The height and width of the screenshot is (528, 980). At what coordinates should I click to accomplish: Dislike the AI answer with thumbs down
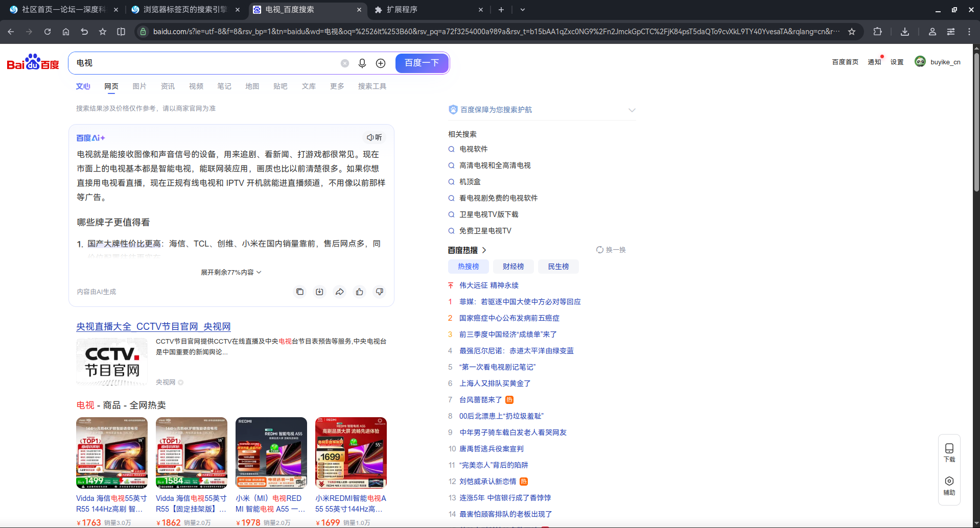pos(380,292)
